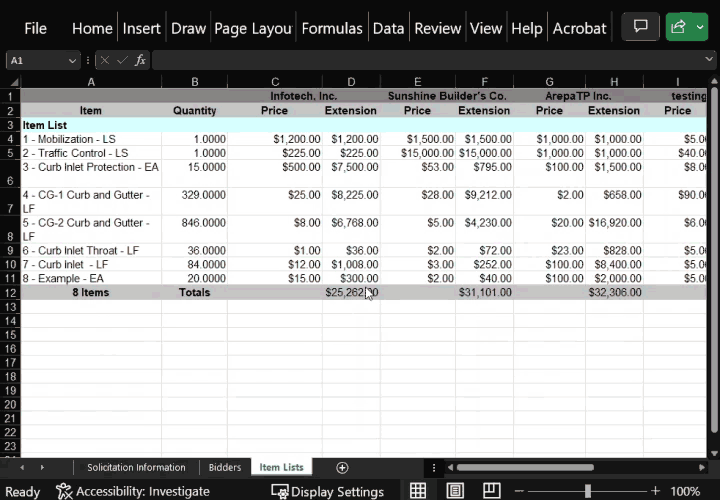720x500 pixels.
Task: Select quantity cell 329.0000
Action: 195,202
